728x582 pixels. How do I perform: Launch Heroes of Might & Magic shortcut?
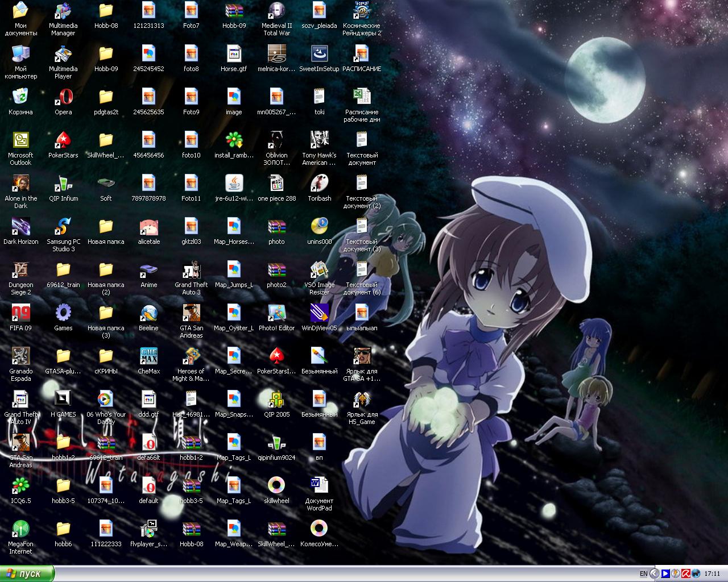[191, 356]
